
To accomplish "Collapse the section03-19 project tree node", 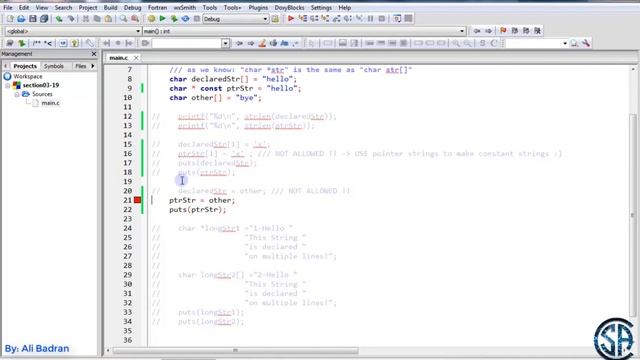I will 8,85.
